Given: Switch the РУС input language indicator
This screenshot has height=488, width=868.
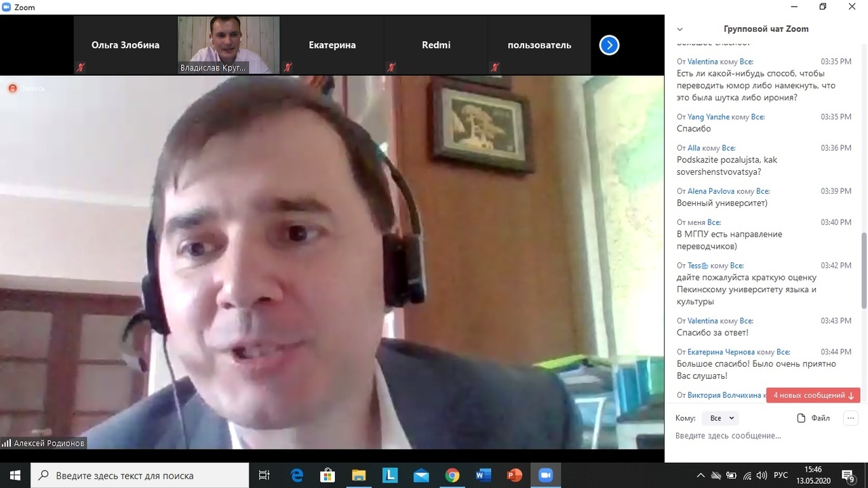Looking at the screenshot, I should pos(781,475).
